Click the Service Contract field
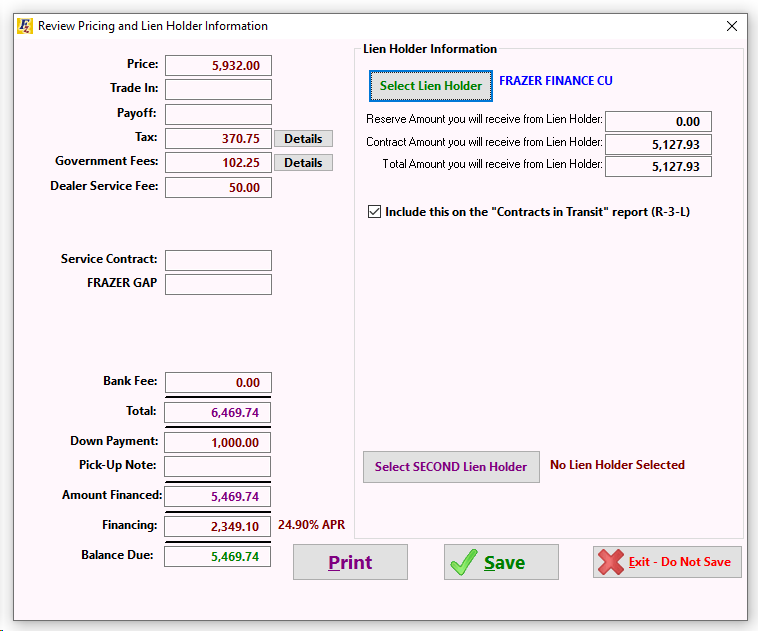The width and height of the screenshot is (758, 631). pos(218,260)
